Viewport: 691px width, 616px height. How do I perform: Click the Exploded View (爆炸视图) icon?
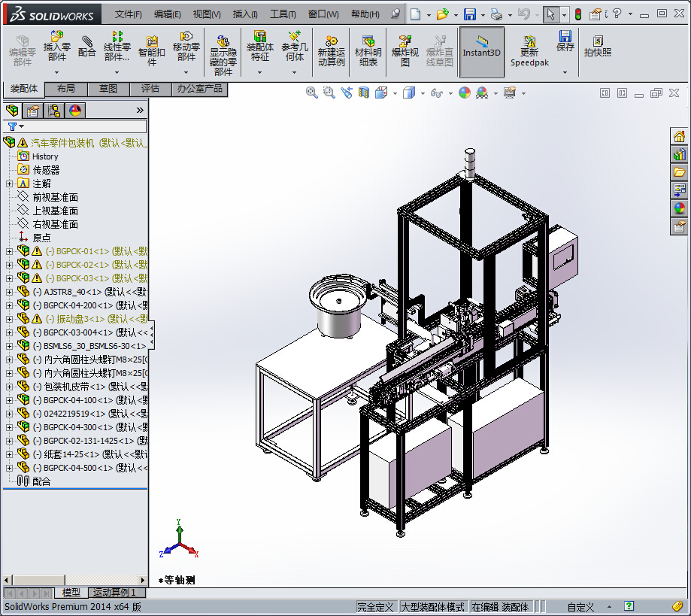click(405, 51)
